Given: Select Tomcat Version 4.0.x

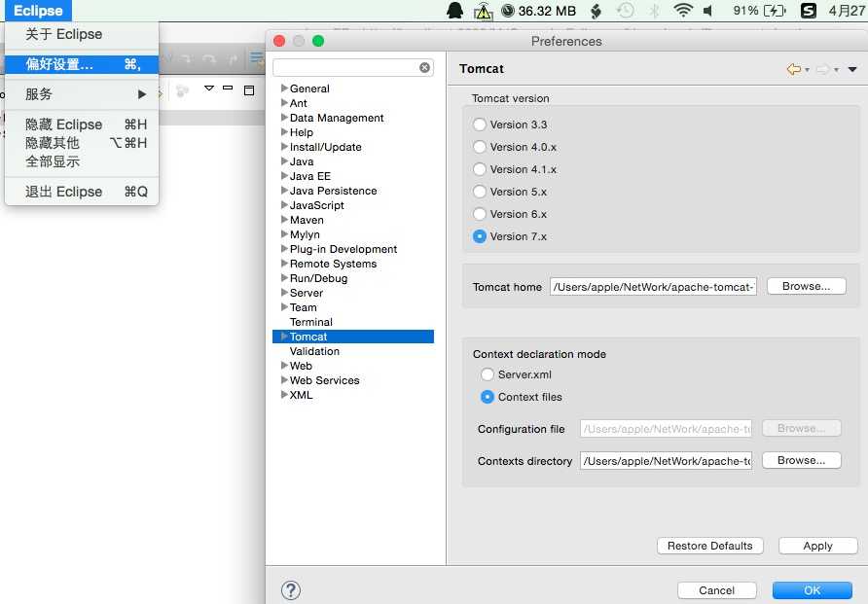Looking at the screenshot, I should (480, 147).
